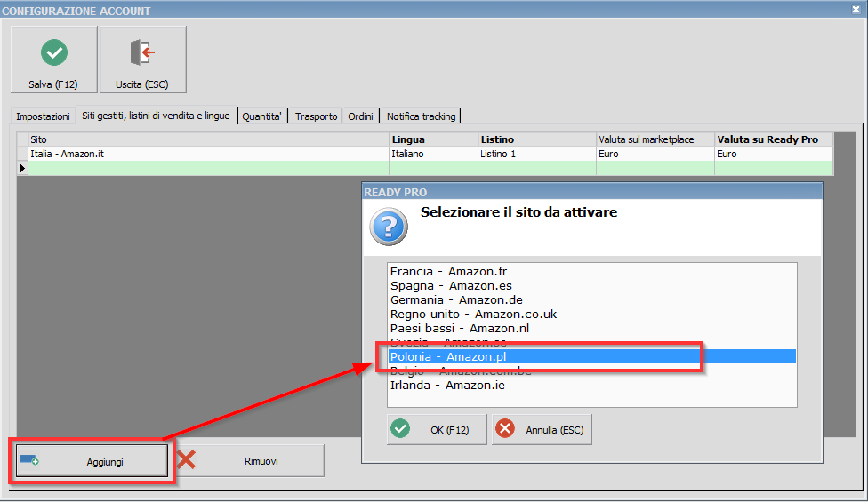This screenshot has width=868, height=502.
Task: Click the row indicator arrow of the new row
Action: pyautogui.click(x=23, y=168)
